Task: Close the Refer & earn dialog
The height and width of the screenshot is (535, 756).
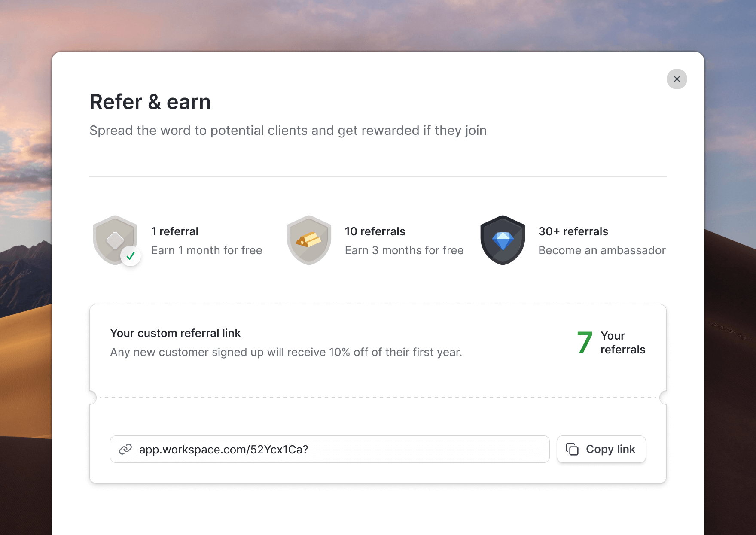Action: [x=677, y=79]
